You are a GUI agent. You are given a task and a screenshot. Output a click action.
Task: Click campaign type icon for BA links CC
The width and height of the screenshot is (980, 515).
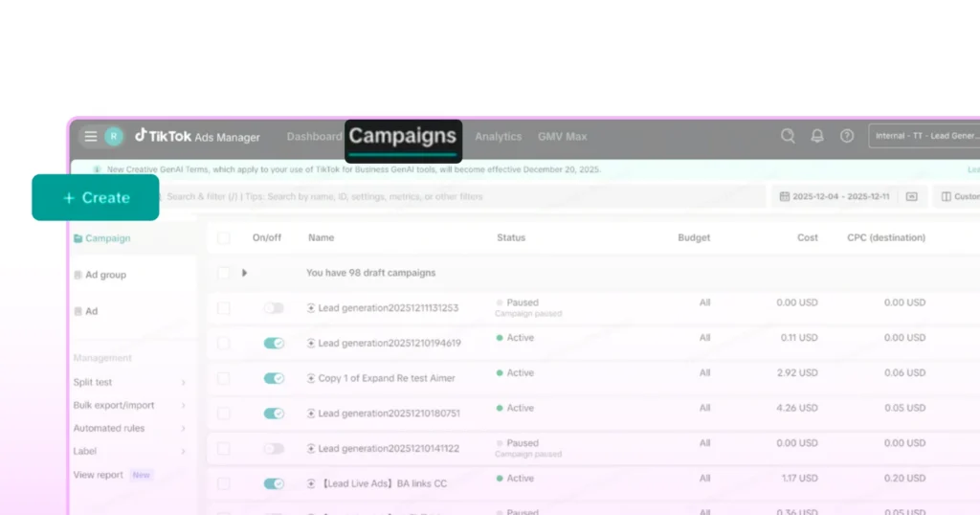point(311,483)
